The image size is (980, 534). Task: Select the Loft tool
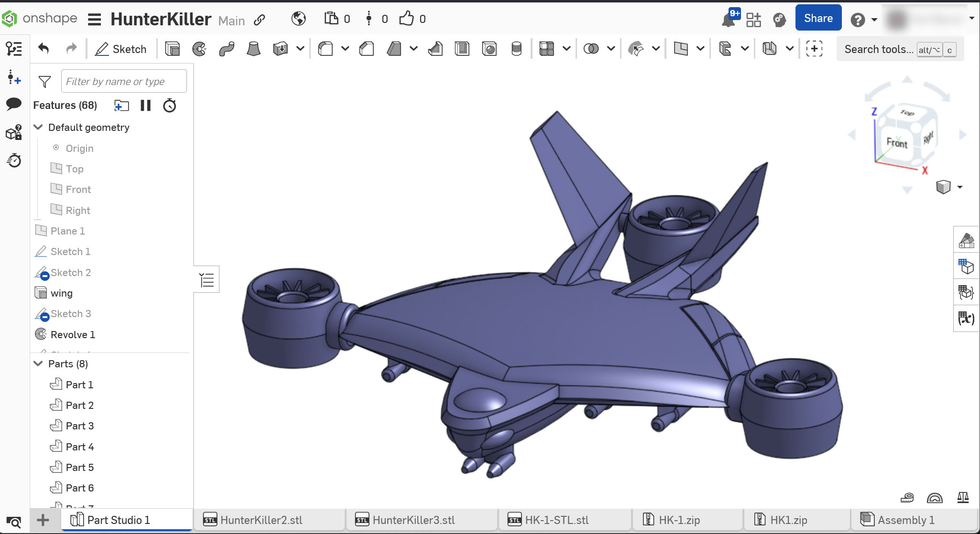253,49
